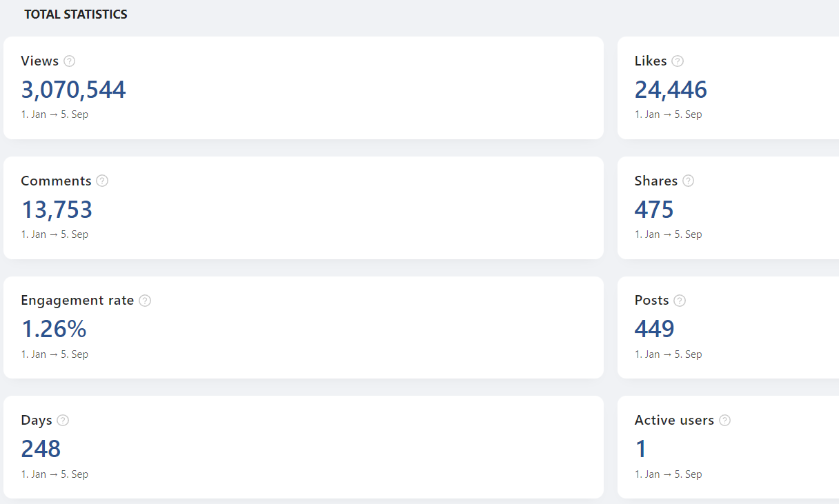The image size is (839, 504).
Task: Click the Posts count 449
Action: point(654,330)
